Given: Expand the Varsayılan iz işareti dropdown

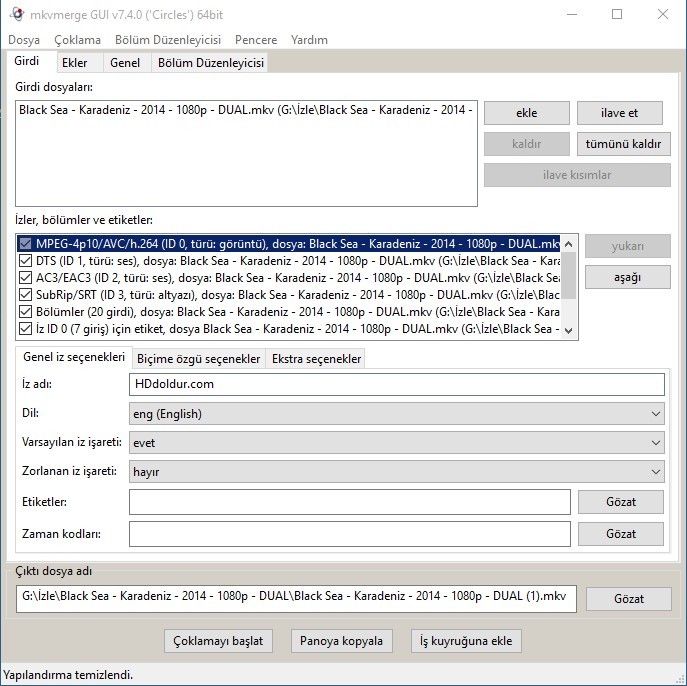Looking at the screenshot, I should (397, 442).
